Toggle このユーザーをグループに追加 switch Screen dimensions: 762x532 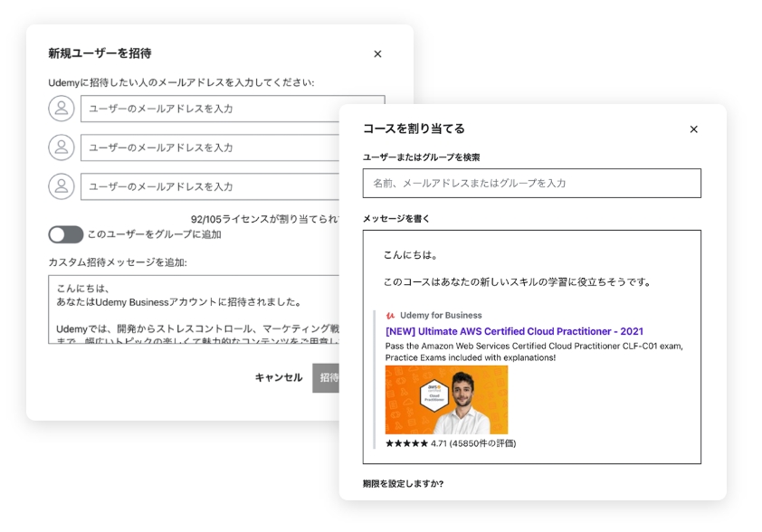(x=65, y=234)
